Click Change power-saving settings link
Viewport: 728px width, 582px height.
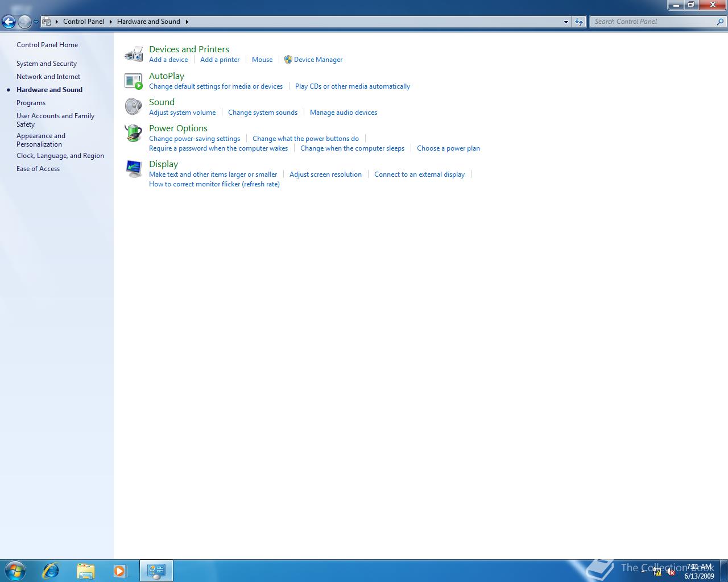click(x=195, y=139)
